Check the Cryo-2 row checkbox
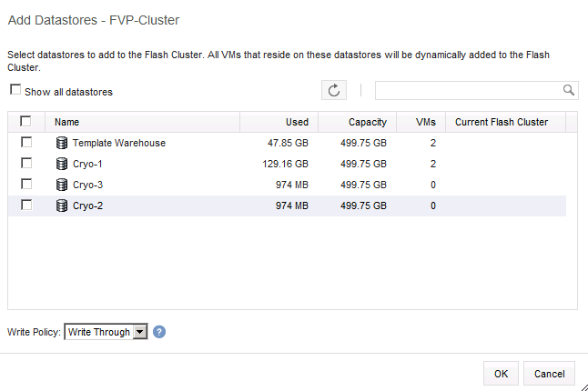The image size is (588, 391). [x=26, y=206]
